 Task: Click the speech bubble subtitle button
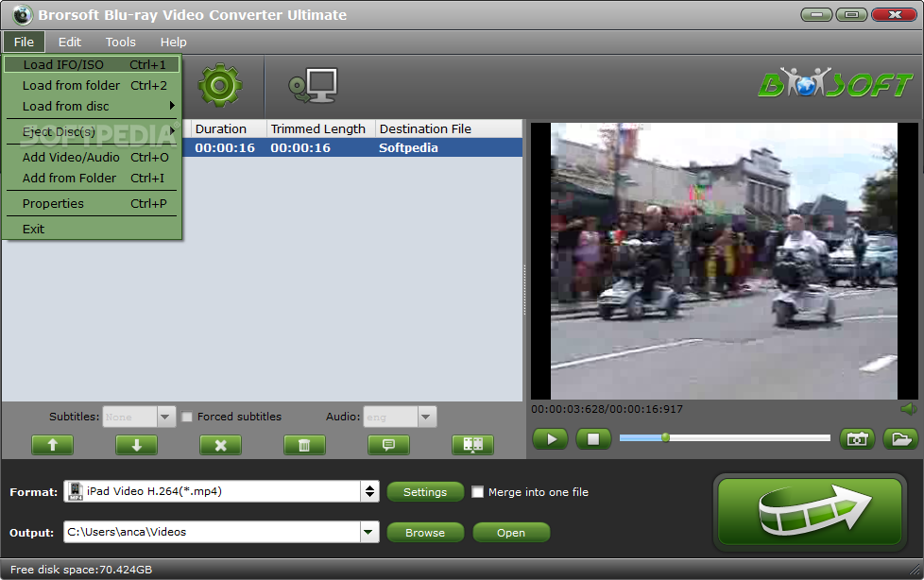point(388,445)
